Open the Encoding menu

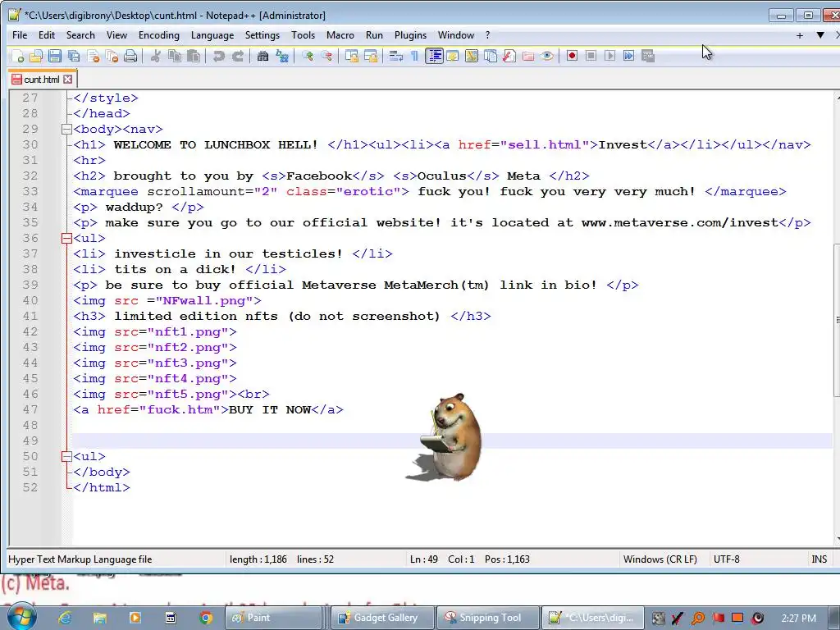[x=159, y=35]
